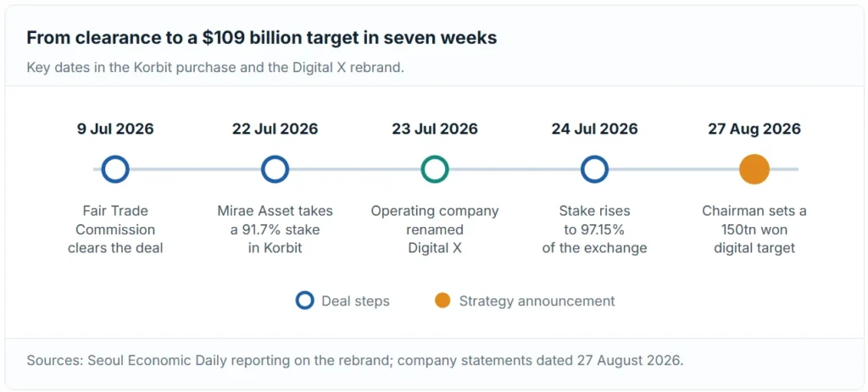Click 'Mirae Asset takes a 91.7% stake' description
This screenshot has width=868, height=392.
point(275,229)
